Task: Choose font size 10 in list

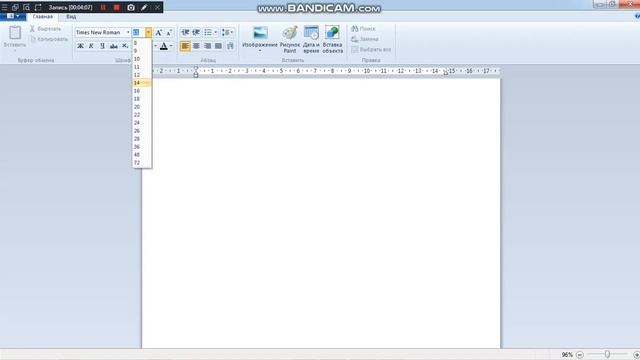Action: coord(142,59)
